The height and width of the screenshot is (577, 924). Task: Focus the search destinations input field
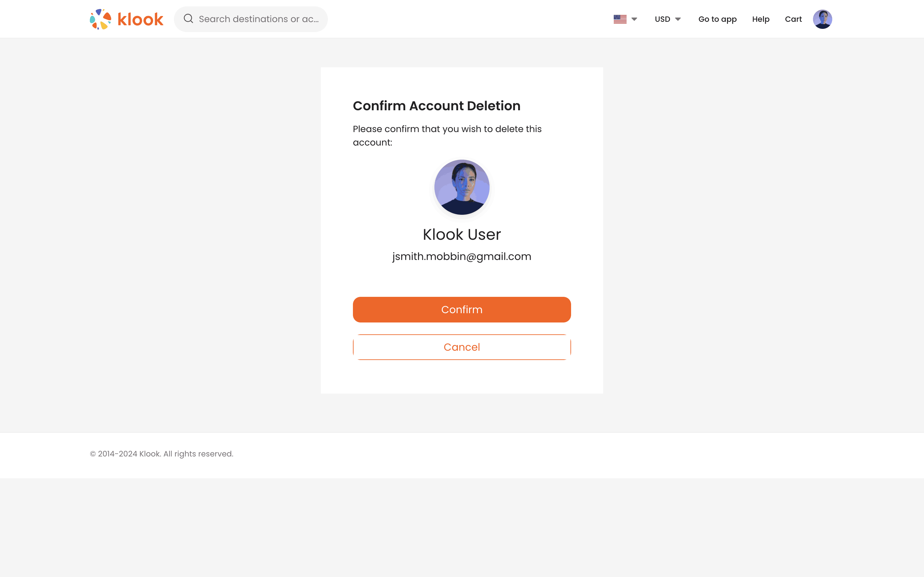pos(259,19)
